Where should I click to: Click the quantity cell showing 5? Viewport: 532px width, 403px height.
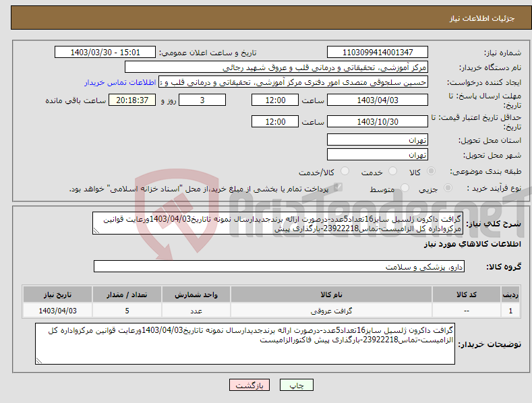coord(127,311)
